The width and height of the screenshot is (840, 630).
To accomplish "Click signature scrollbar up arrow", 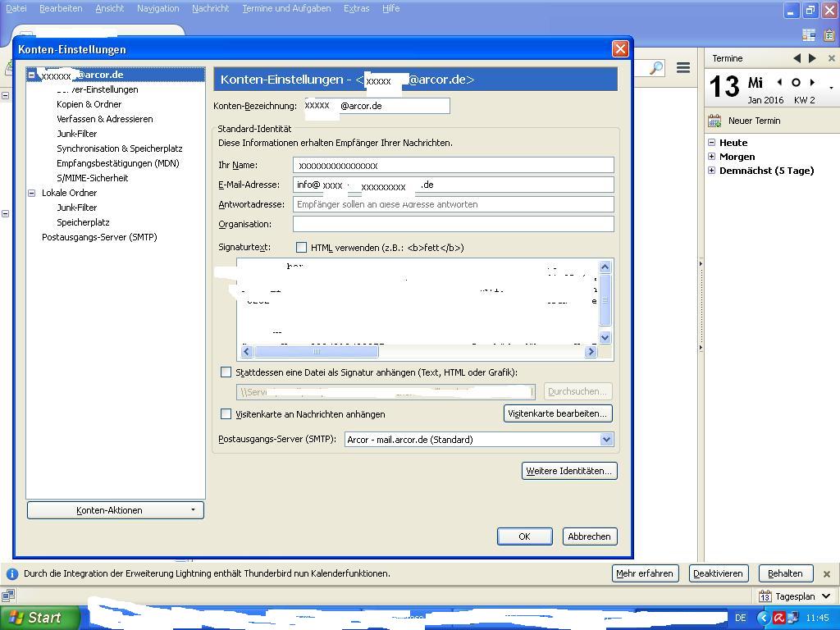I will pyautogui.click(x=605, y=267).
